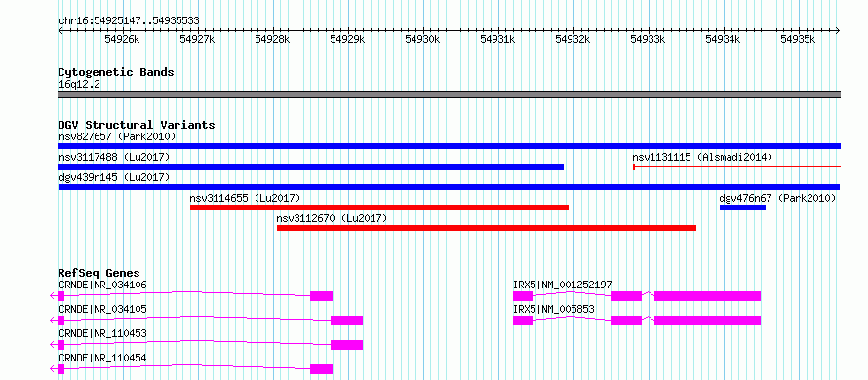Click the 54933k ruler tick label
This screenshot has height=380, width=868.
(648, 40)
